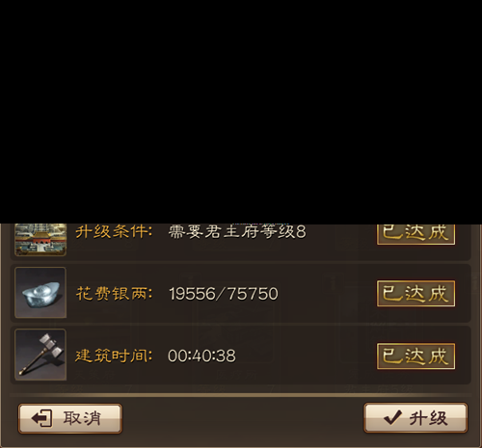The image size is (482, 448).
Task: Click the 00:40:38 build time value
Action: [201, 356]
